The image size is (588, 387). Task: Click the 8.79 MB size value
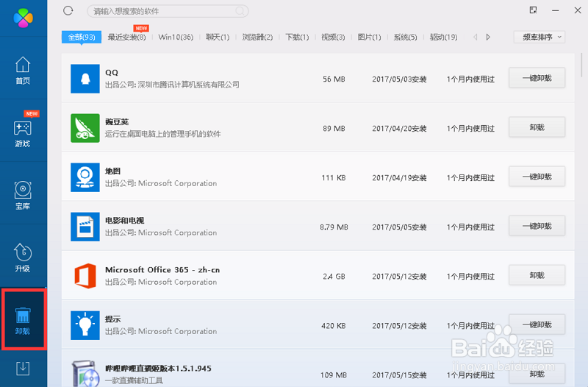334,227
